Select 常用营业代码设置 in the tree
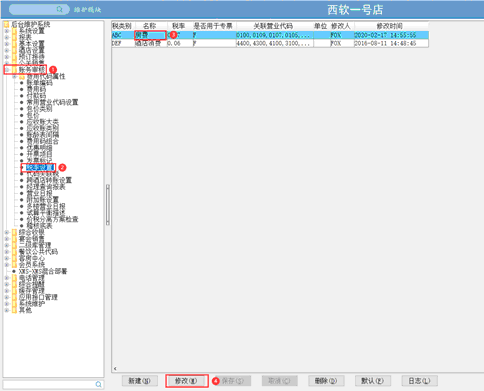Image resolution: width=484 pixels, height=391 pixels. click(x=52, y=102)
